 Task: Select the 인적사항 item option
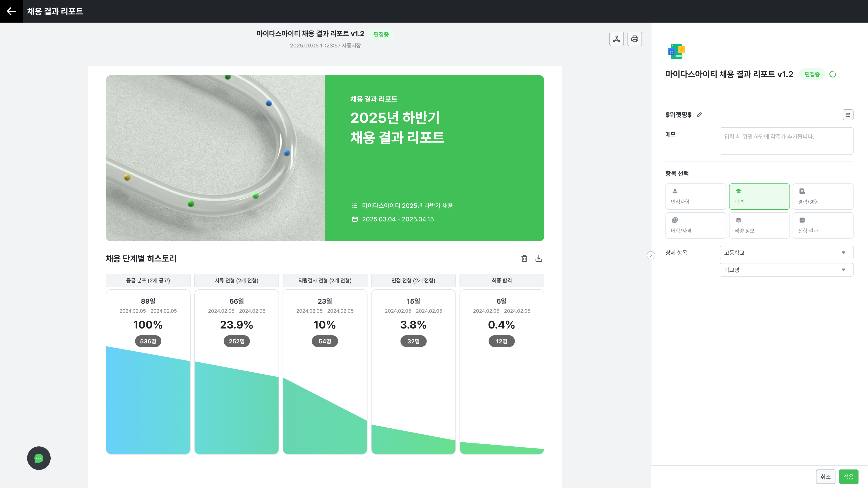(x=696, y=196)
